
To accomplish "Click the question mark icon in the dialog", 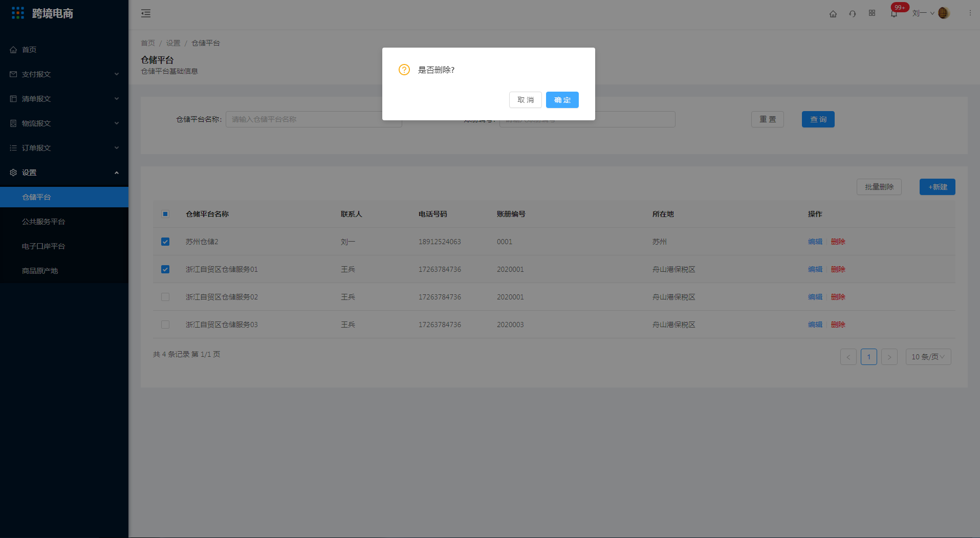I will 404,70.
